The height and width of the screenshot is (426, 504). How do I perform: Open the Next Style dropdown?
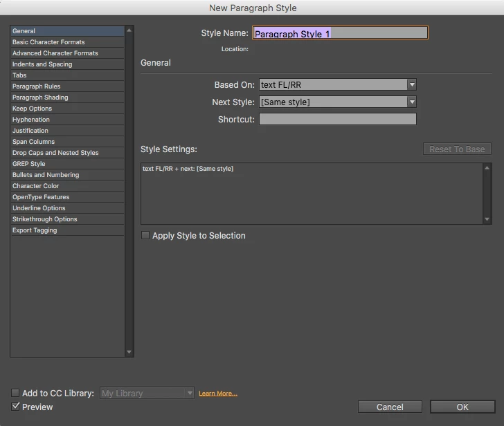click(x=338, y=102)
